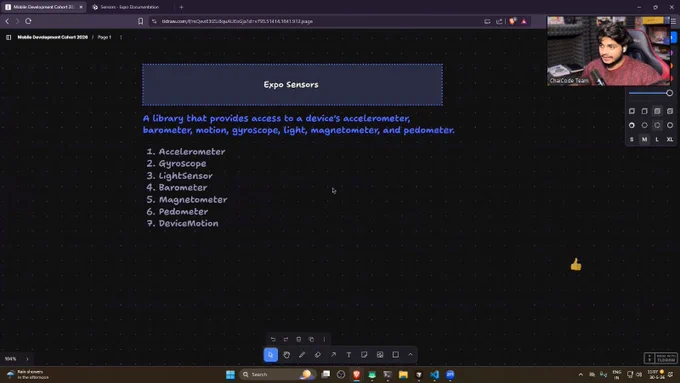Close the Mobile Development Cohort tab
Screen dimensions: 680x383
point(81,7)
